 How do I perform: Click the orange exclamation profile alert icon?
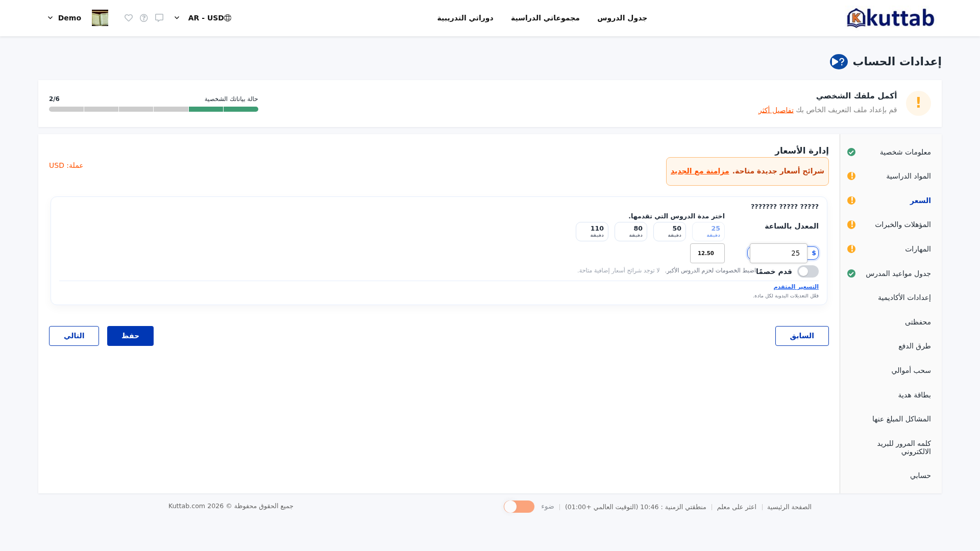point(918,103)
